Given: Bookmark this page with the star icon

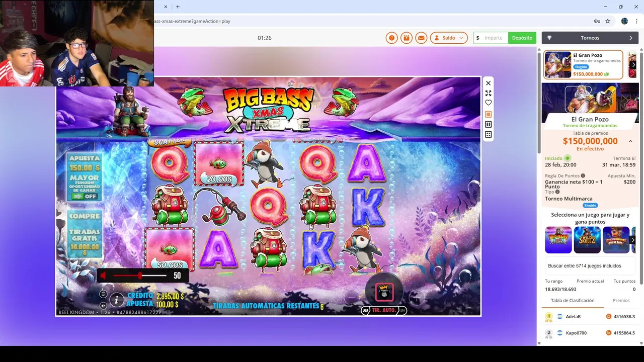Looking at the screenshot, I should click(608, 21).
